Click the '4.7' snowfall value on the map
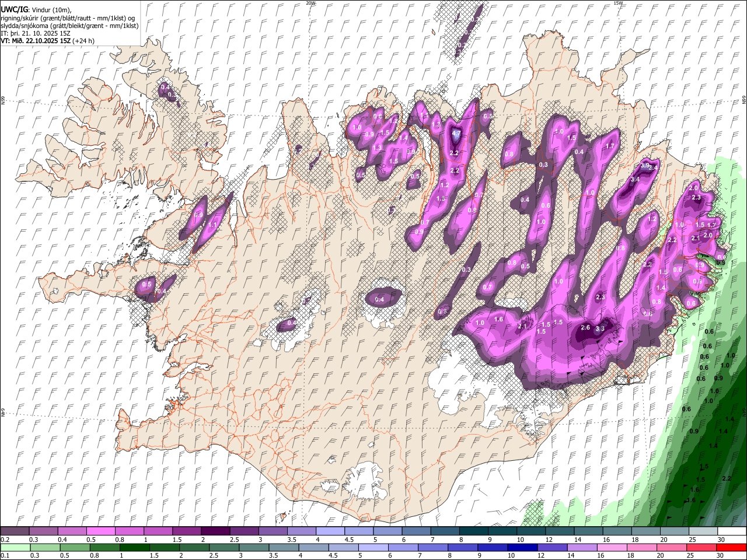This screenshot has height=560, width=747. pyautogui.click(x=456, y=134)
